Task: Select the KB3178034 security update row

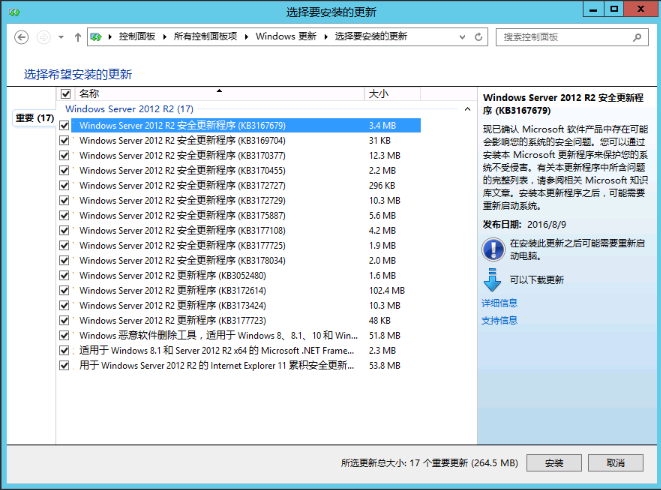Action: tap(246, 261)
